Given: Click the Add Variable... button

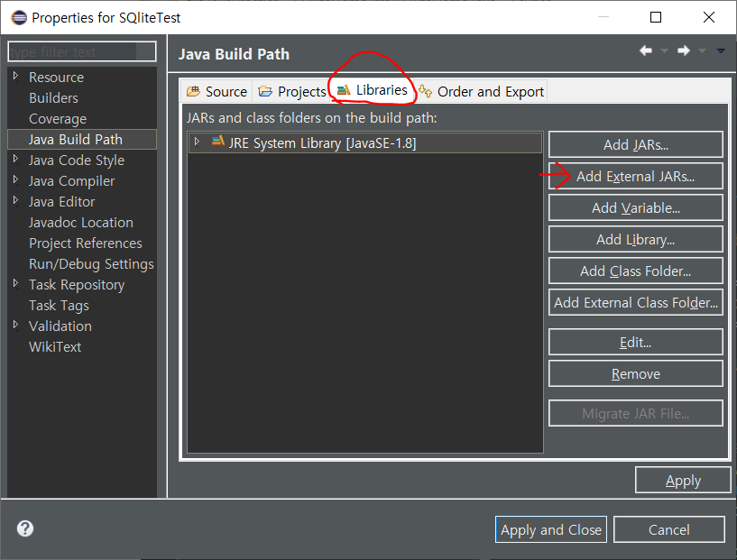Looking at the screenshot, I should [x=635, y=207].
